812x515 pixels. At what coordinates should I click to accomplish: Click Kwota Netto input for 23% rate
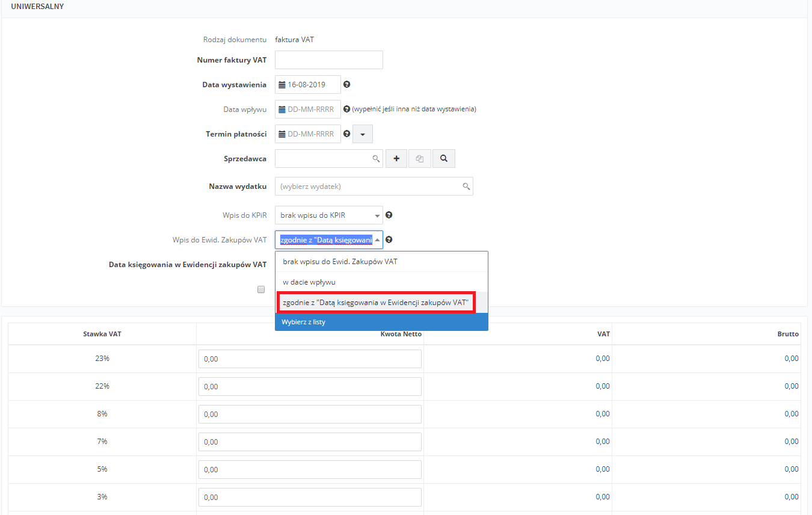[x=310, y=359]
